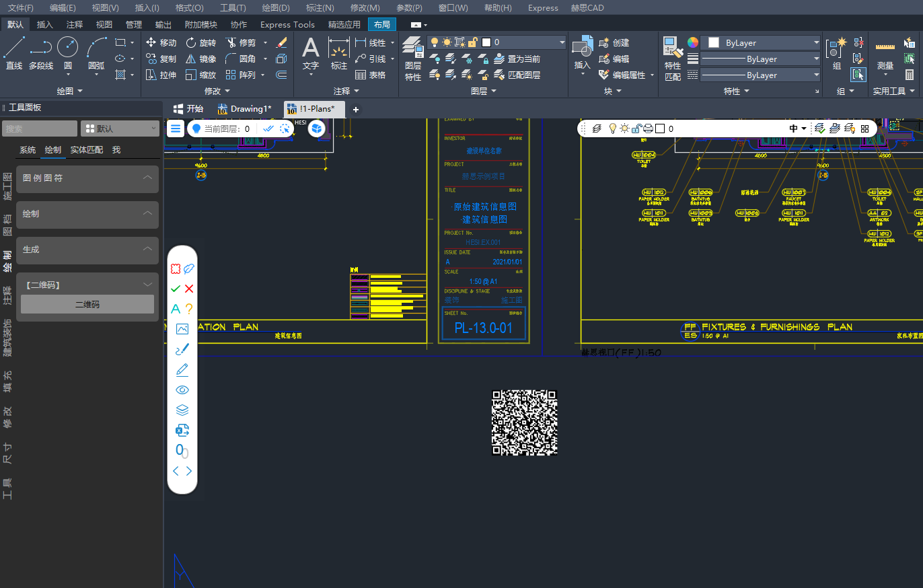Viewport: 923px width, 588px height.
Task: Select the 实体匹配 palette tab
Action: click(87, 150)
